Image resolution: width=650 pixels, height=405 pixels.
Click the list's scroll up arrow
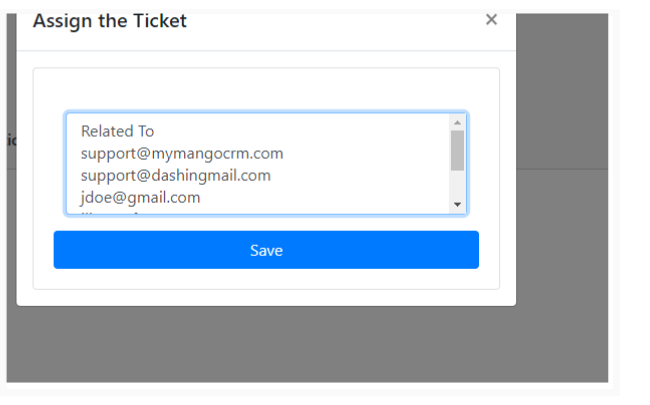[x=457, y=122]
